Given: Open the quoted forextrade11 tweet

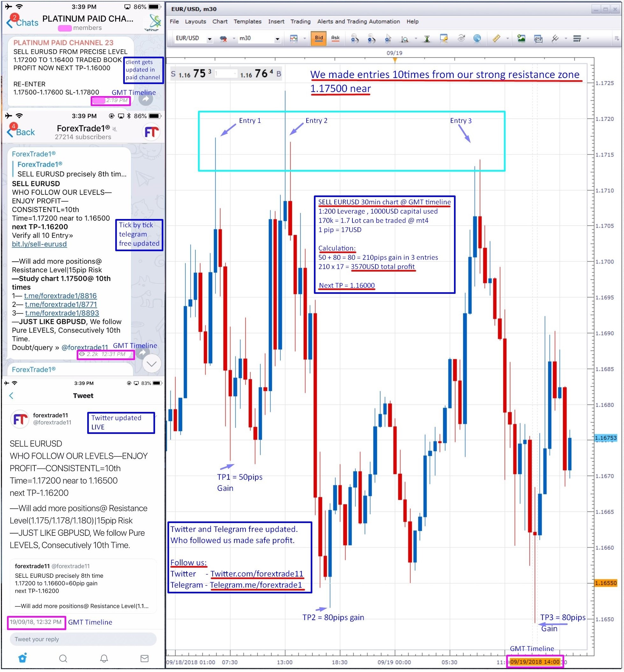Looking at the screenshot, I should [x=83, y=587].
